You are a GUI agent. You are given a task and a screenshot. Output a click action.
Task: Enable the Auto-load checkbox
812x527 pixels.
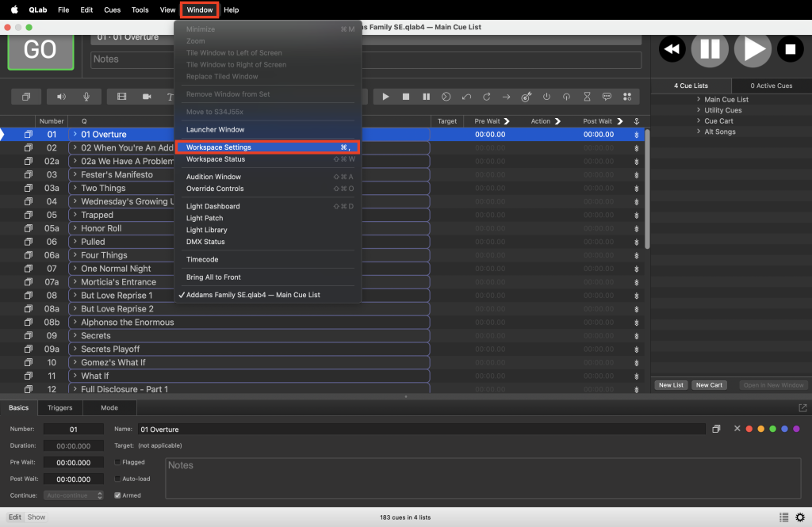pos(117,479)
